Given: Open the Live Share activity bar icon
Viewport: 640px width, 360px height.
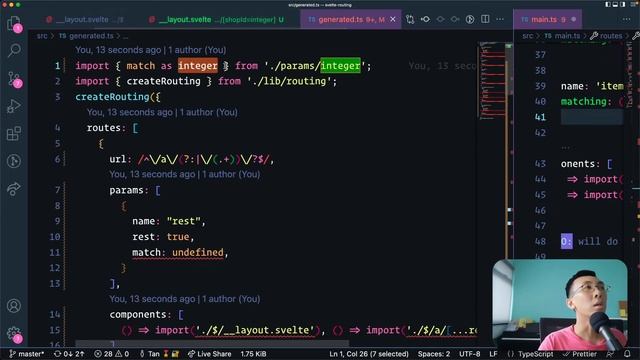Looking at the screenshot, I should coord(14,189).
